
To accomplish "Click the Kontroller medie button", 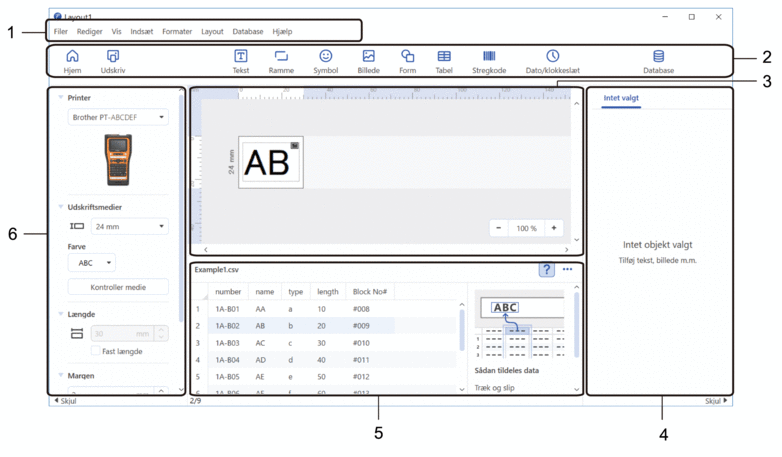I will (118, 287).
